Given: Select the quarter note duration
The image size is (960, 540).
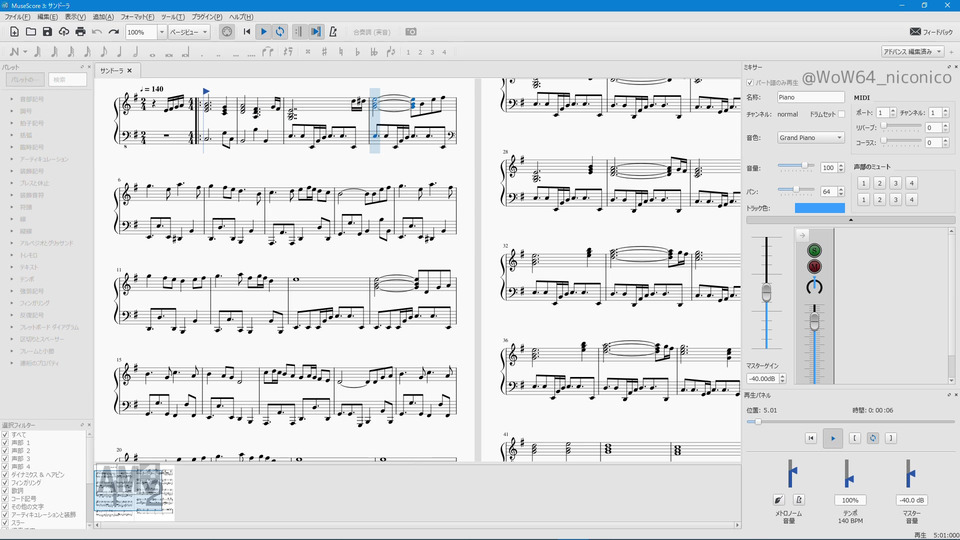Looking at the screenshot, I should click(120, 52).
